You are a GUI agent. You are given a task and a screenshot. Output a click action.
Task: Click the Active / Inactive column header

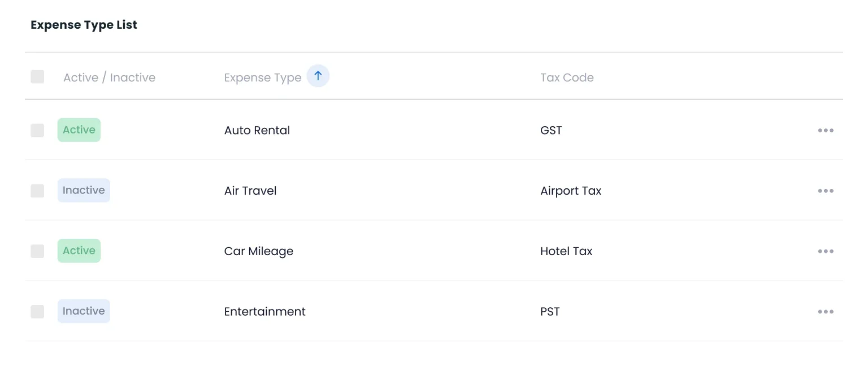click(x=109, y=78)
